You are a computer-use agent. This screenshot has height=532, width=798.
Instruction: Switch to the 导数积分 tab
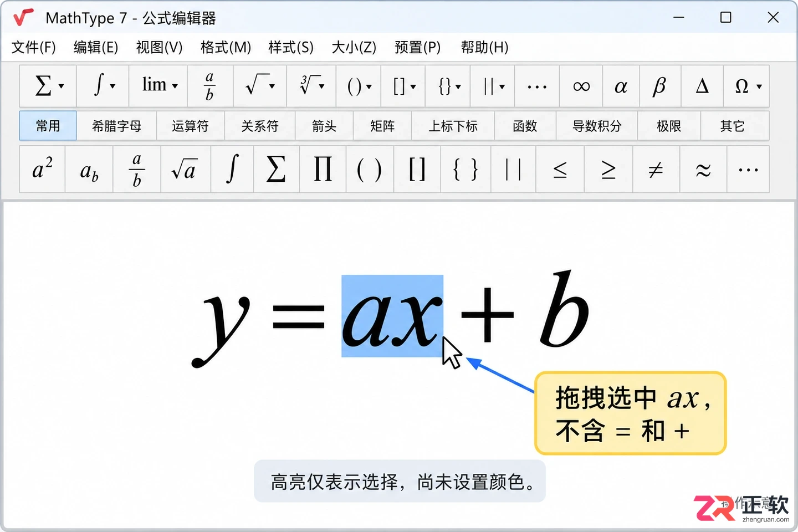[597, 126]
